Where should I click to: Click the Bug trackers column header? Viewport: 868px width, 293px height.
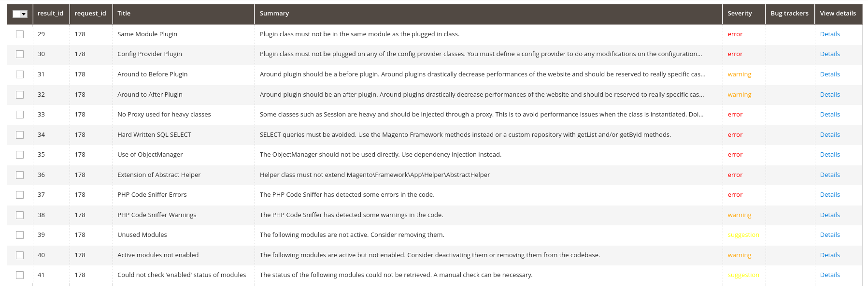pyautogui.click(x=789, y=14)
